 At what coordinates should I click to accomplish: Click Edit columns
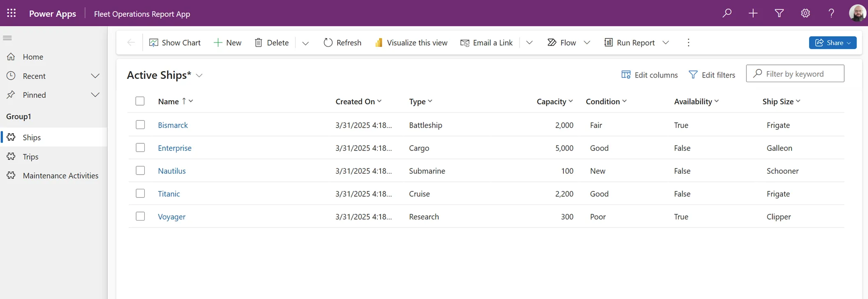pos(649,75)
